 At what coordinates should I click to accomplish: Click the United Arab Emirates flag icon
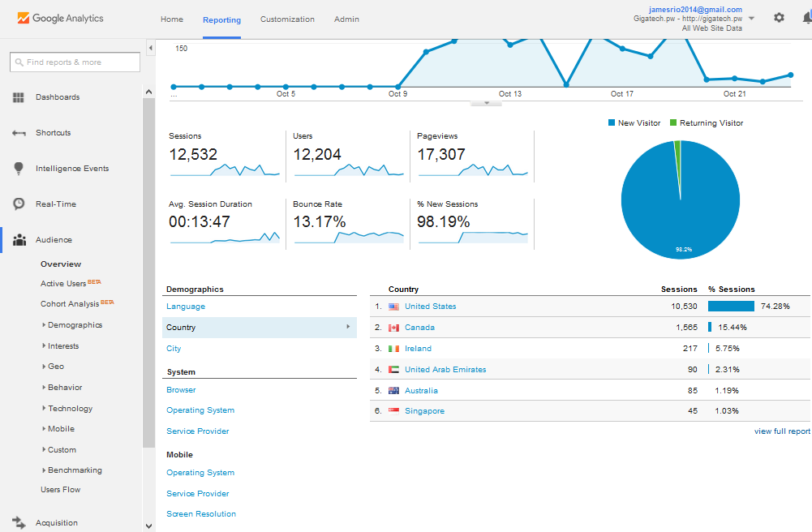pos(393,370)
